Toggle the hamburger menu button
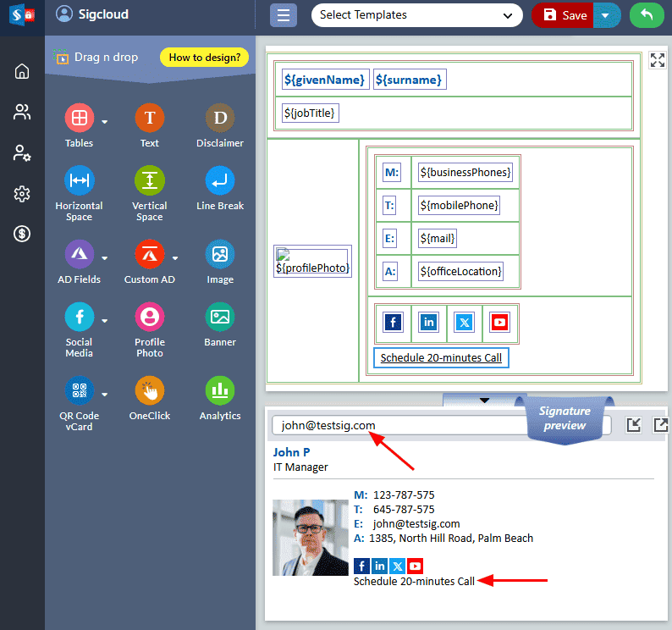This screenshot has width=672, height=630. [284, 15]
